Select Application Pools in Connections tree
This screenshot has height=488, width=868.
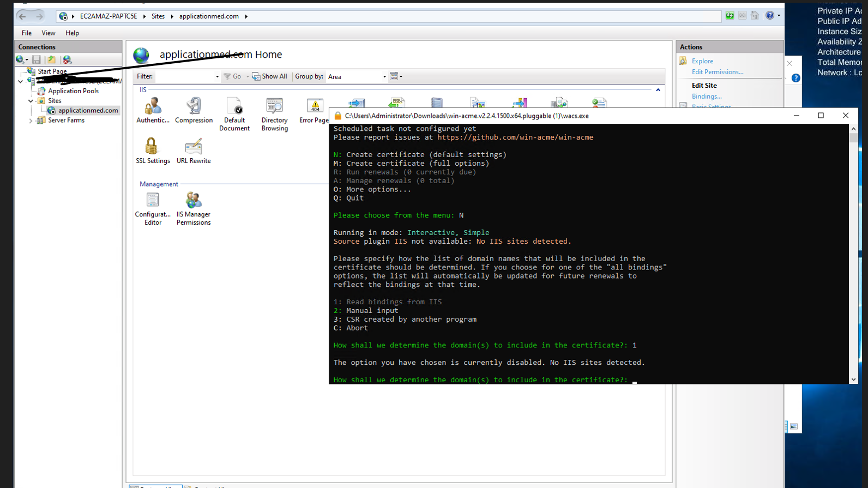tap(73, 91)
